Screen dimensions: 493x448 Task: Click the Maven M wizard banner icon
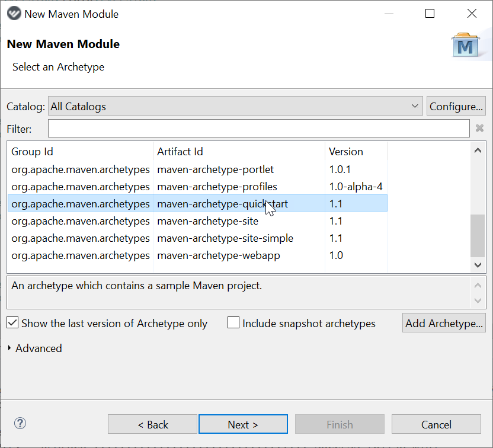click(465, 45)
